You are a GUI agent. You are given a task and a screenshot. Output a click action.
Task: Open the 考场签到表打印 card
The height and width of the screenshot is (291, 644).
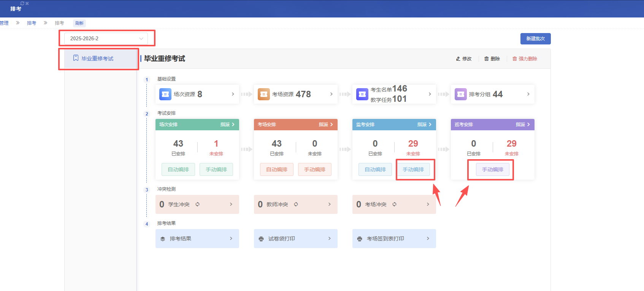[394, 239]
